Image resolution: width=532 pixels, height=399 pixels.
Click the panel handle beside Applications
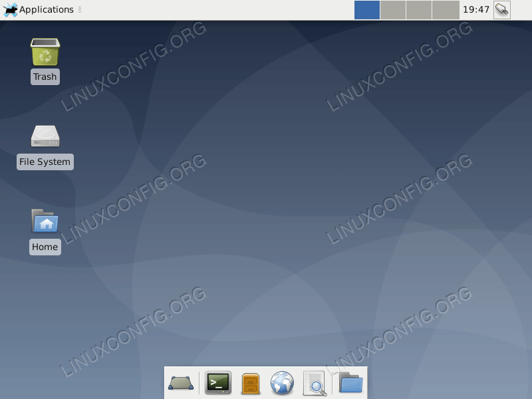(80, 10)
